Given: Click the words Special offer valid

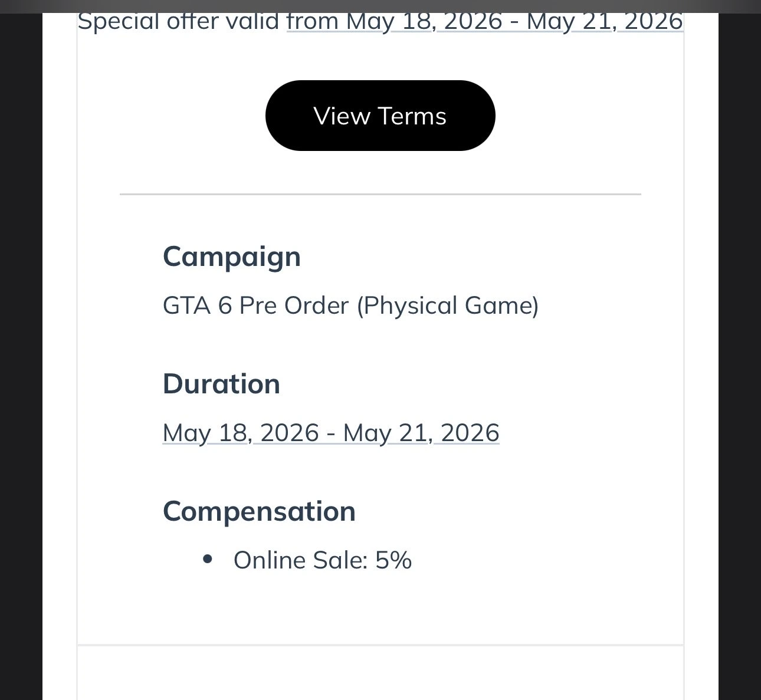Looking at the screenshot, I should pos(178,22).
